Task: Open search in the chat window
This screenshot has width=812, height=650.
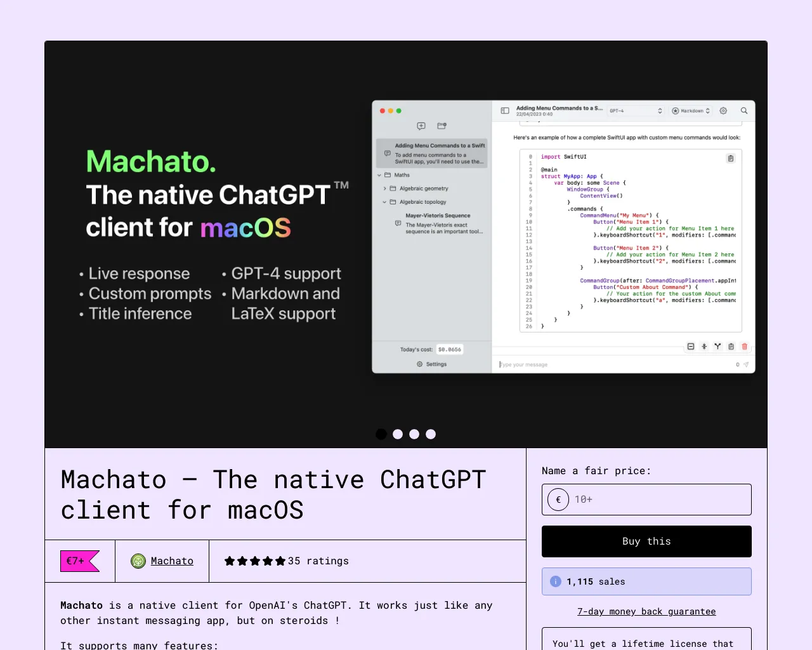Action: [744, 110]
